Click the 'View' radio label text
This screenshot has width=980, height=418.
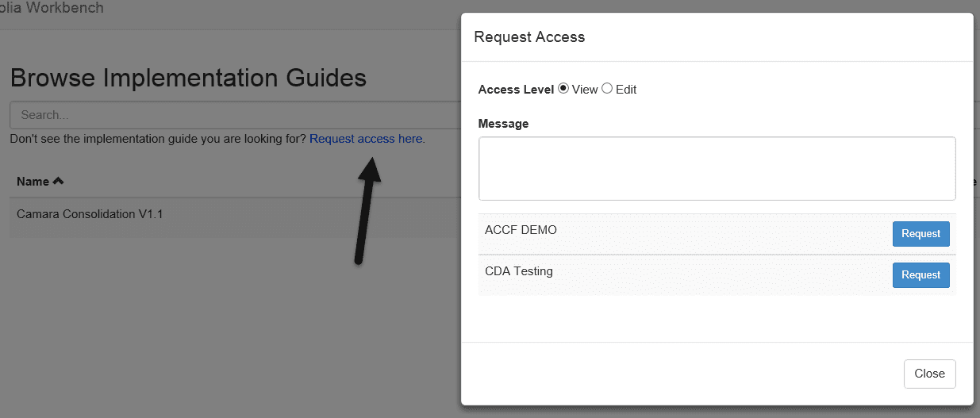(x=585, y=90)
